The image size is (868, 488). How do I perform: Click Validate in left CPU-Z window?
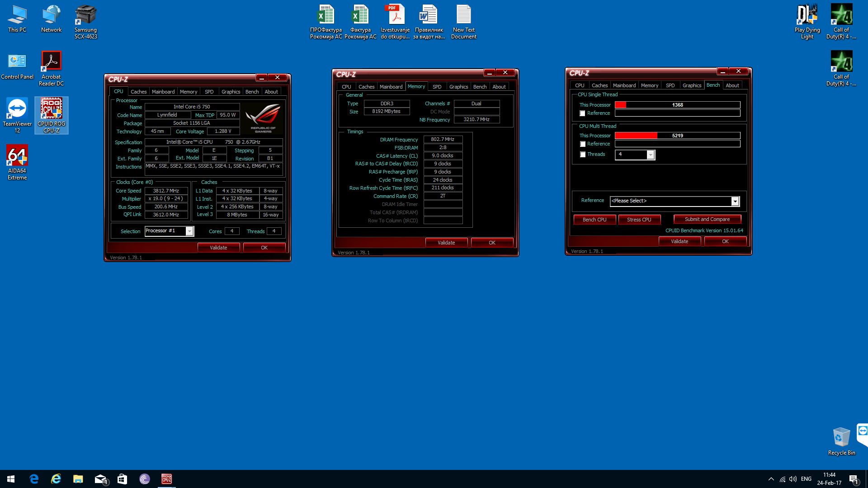(218, 248)
